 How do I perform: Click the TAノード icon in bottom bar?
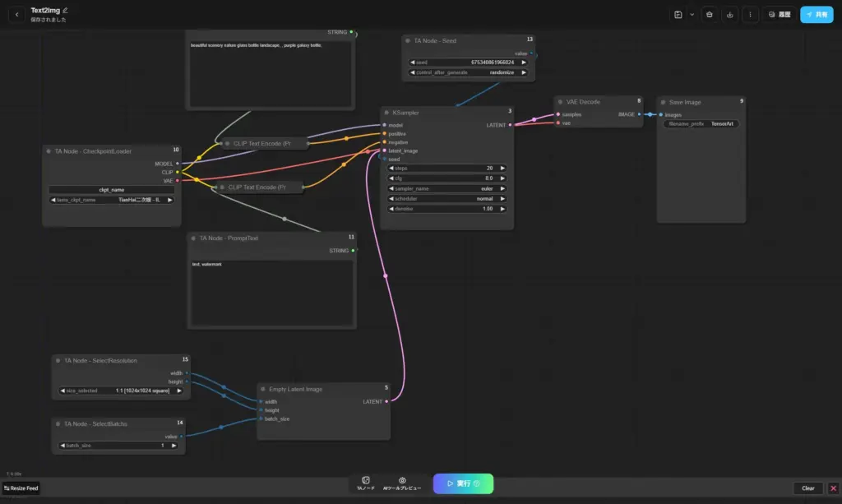[365, 481]
